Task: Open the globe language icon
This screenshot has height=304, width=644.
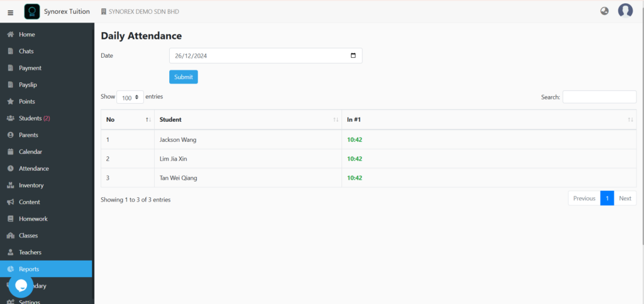Action: [604, 11]
